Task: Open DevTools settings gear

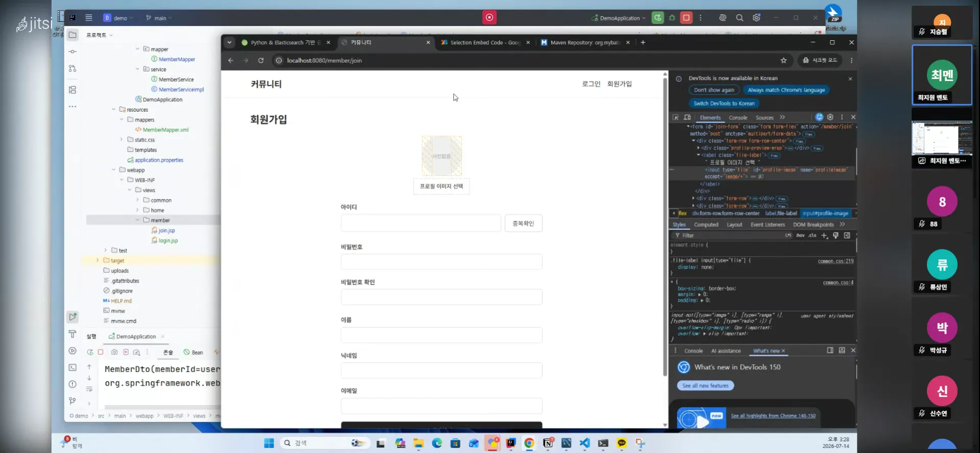Action: [830, 117]
